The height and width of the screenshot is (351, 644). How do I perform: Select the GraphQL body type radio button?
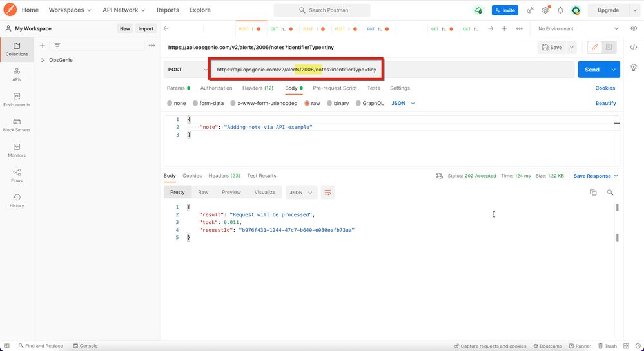click(358, 104)
